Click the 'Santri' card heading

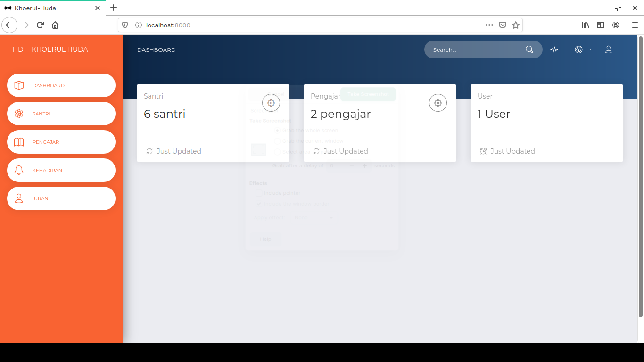click(154, 96)
